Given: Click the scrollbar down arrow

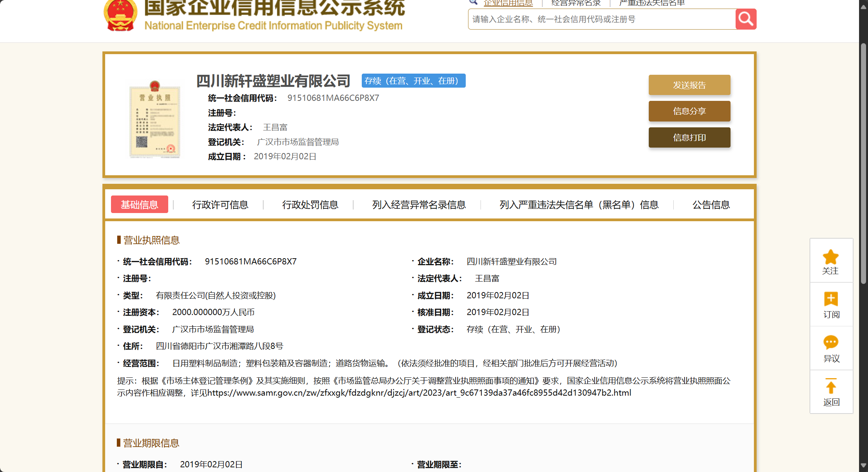Looking at the screenshot, I should point(863,465).
